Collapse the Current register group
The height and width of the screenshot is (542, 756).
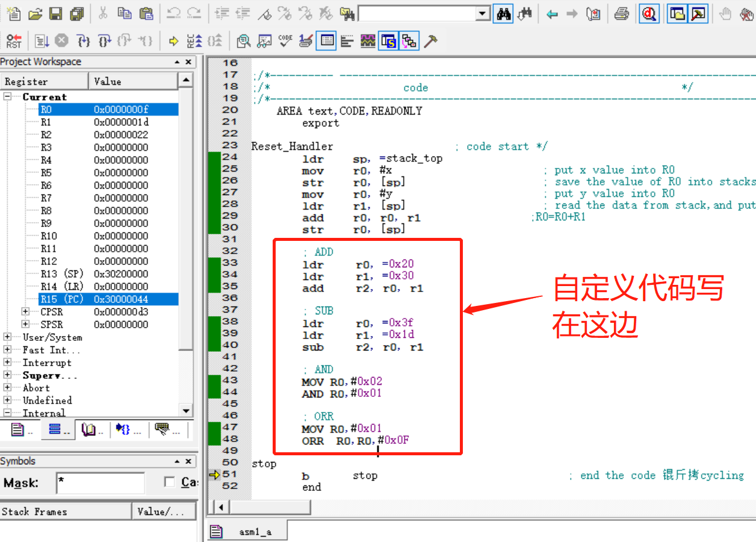click(x=7, y=97)
